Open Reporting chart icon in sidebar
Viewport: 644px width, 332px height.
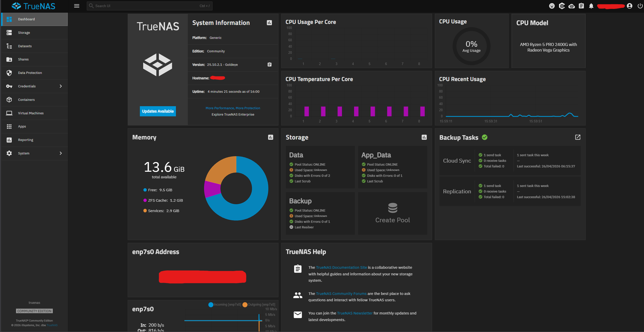(x=9, y=140)
